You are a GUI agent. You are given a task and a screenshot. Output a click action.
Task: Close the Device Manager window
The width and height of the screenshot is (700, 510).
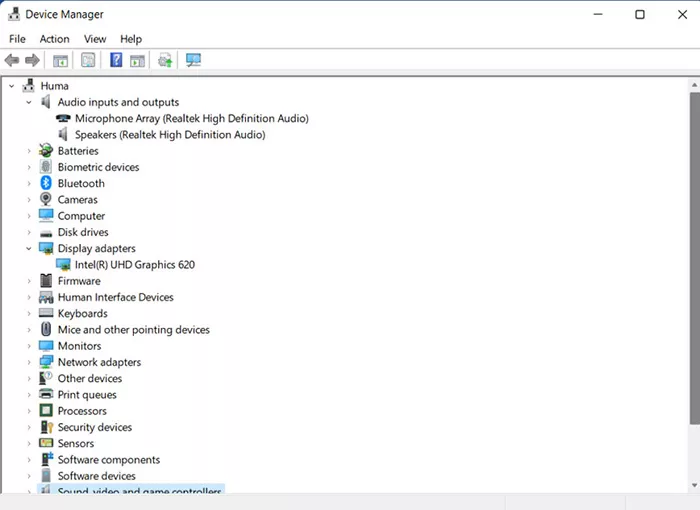(682, 14)
